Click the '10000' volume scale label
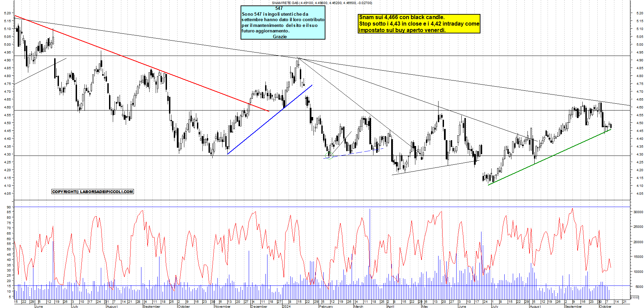644x308 pixels. pyautogui.click(x=638, y=272)
